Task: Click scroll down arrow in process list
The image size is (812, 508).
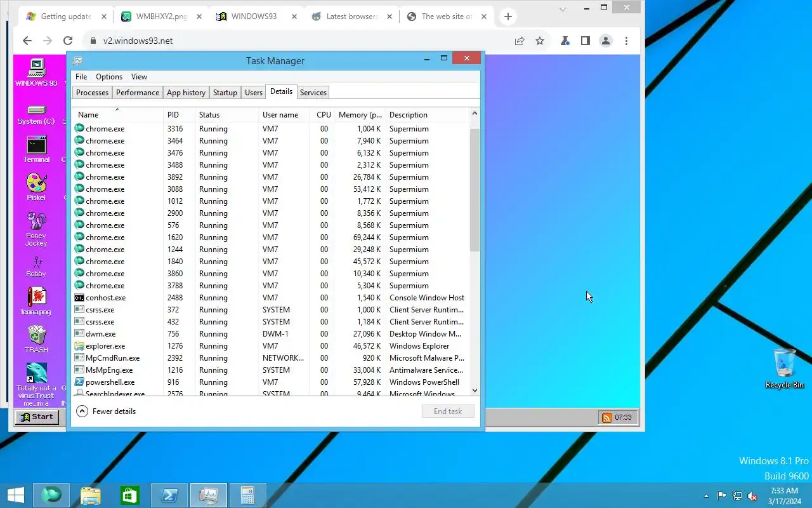Action: click(475, 391)
